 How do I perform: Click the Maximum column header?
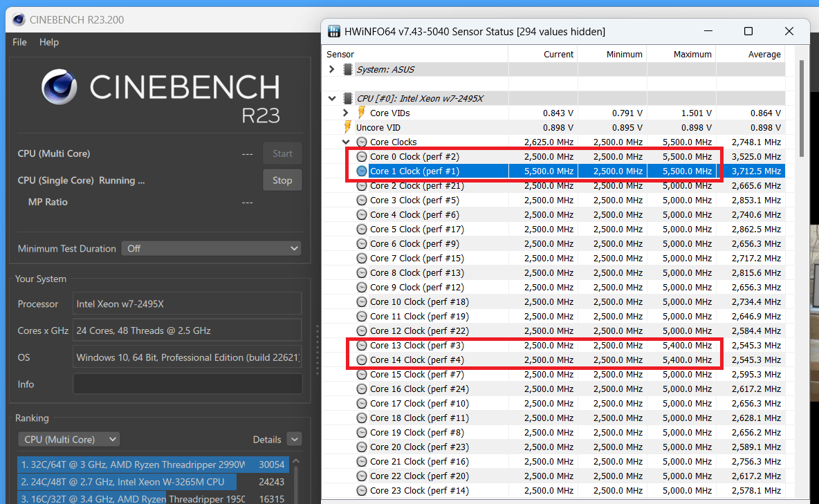[681, 55]
